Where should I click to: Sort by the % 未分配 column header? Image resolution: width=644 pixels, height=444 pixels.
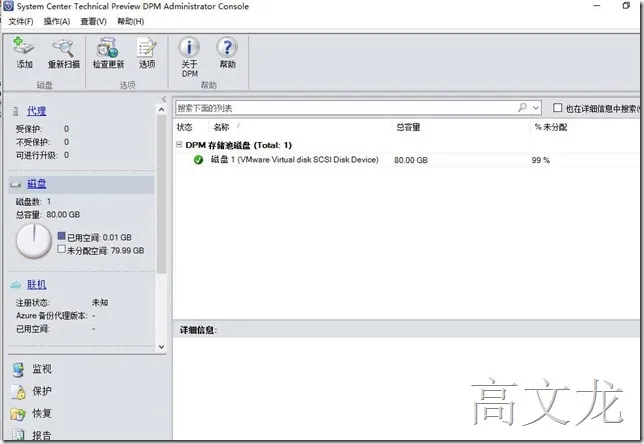[x=551, y=127]
